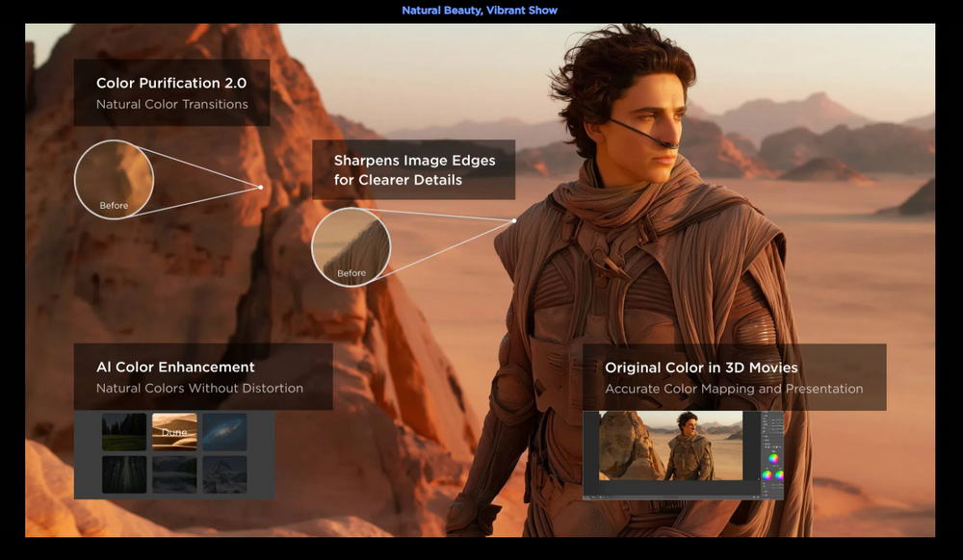Click the Before circle showing fabric edge
The image size is (963, 560).
(351, 246)
